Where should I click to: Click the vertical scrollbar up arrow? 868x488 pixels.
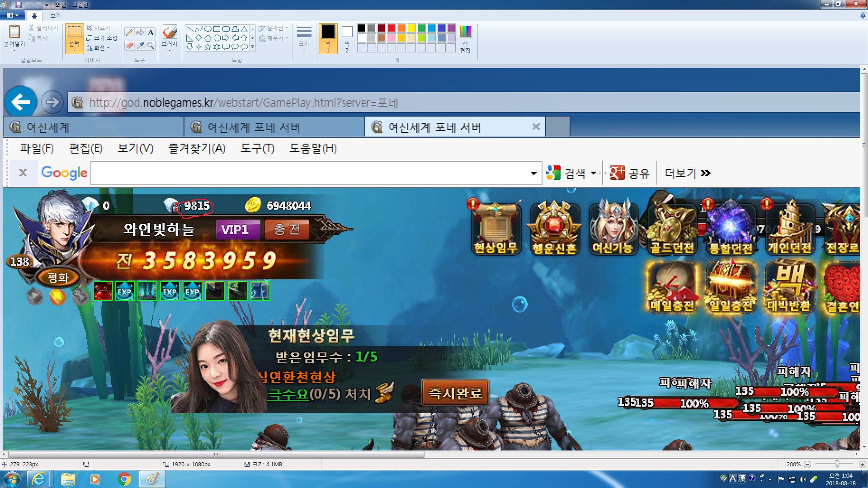[864, 70]
